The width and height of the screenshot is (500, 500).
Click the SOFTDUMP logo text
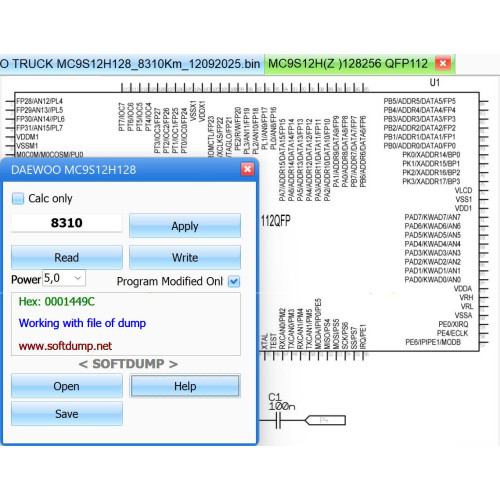[x=128, y=364]
